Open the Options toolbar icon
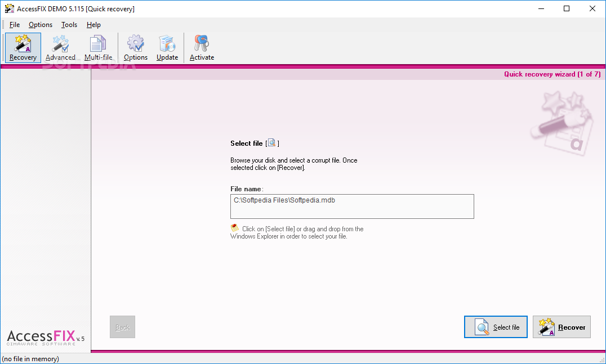The image size is (606, 364). pyautogui.click(x=136, y=48)
